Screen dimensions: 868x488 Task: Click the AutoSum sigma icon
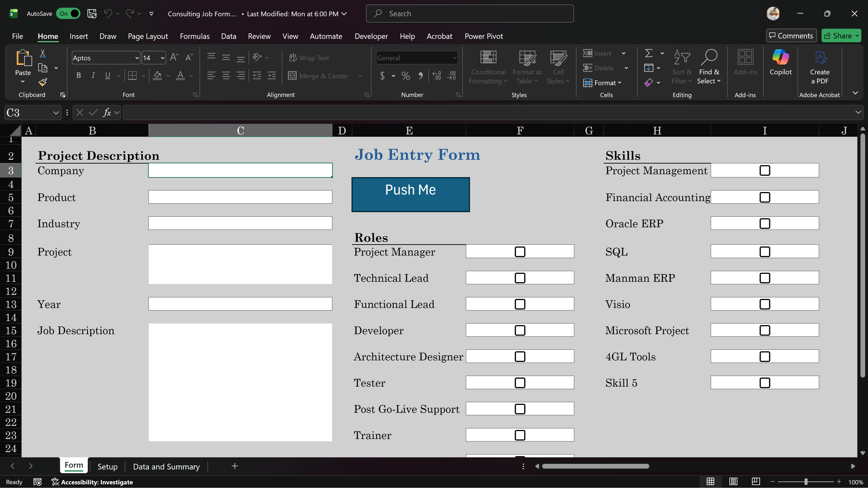pos(649,53)
